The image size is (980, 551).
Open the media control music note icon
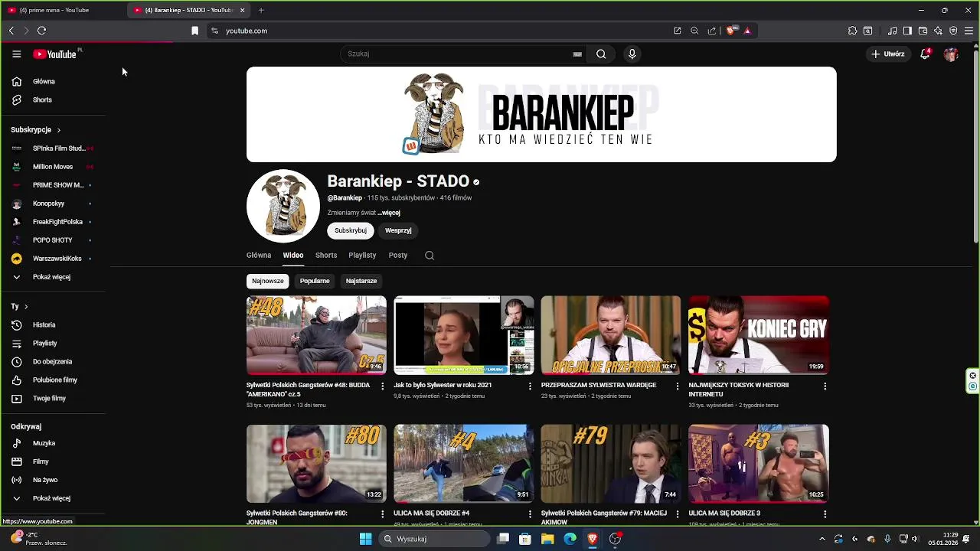[x=892, y=31]
